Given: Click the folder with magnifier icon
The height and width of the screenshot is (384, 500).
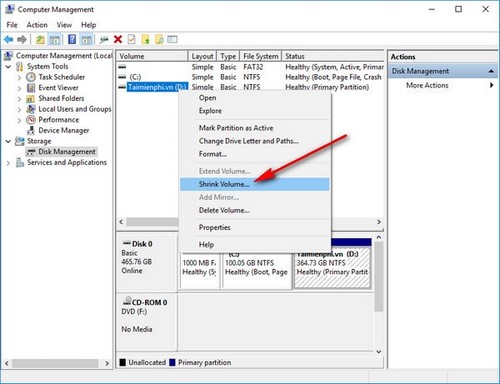Looking at the screenshot, I should tap(159, 40).
